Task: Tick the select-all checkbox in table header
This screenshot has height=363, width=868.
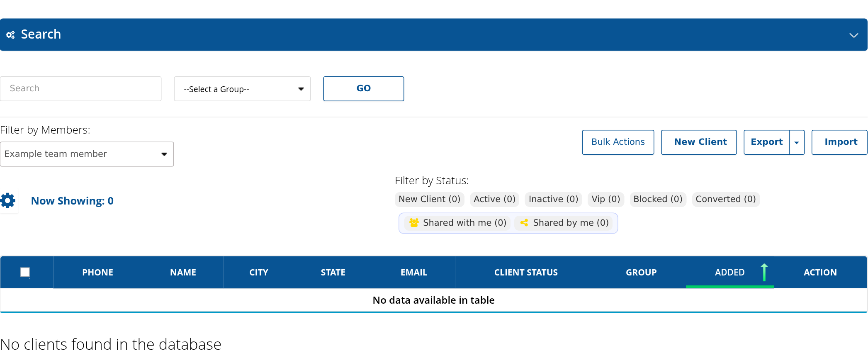Action: click(x=25, y=272)
